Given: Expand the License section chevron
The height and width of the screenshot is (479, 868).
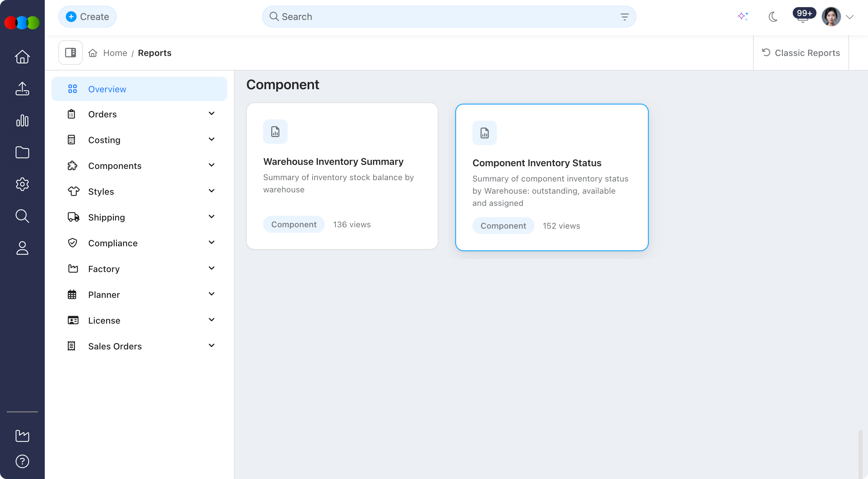Looking at the screenshot, I should [212, 320].
